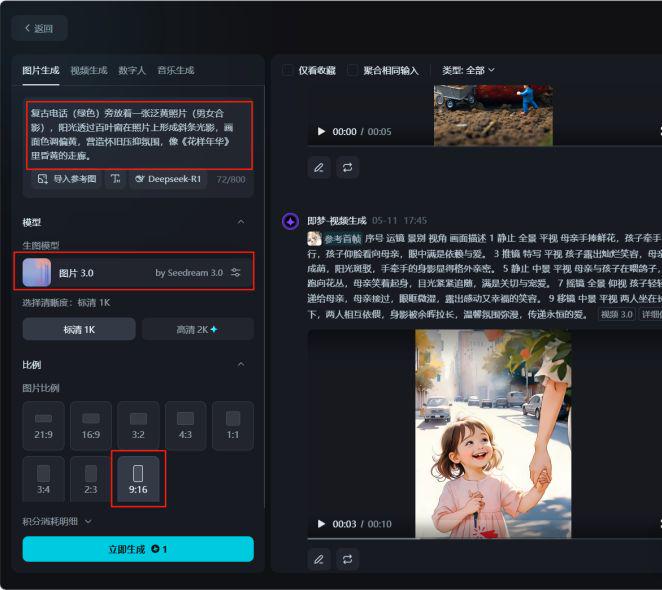Import a reference image via 导入参考图
662x590 pixels.
point(66,179)
